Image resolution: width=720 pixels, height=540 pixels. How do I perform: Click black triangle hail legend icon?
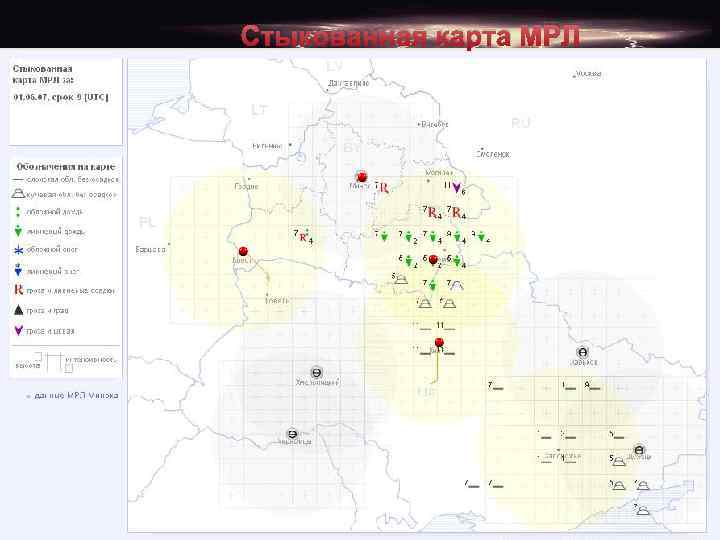pos(18,310)
